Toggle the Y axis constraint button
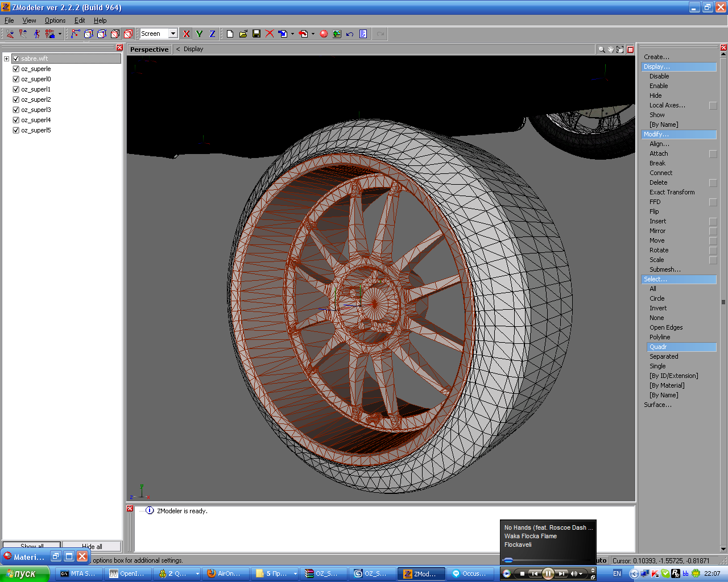The width and height of the screenshot is (728, 582). tap(199, 34)
